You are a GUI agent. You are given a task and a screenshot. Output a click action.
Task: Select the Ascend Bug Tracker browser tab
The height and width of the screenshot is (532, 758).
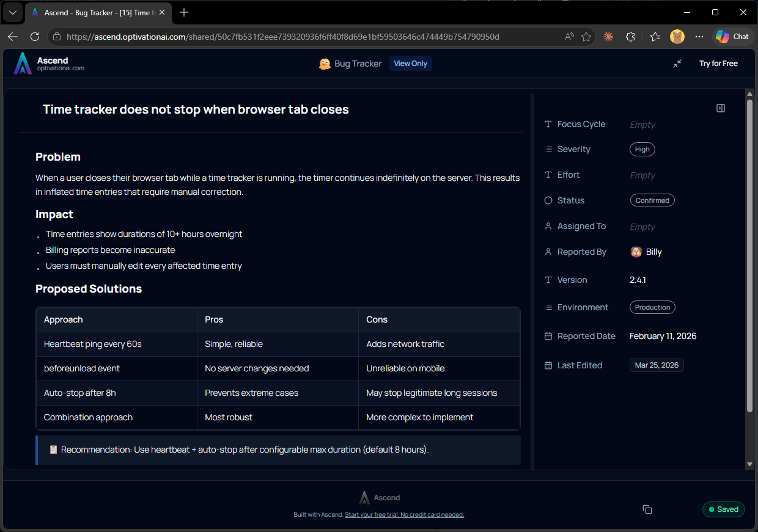[x=98, y=12]
